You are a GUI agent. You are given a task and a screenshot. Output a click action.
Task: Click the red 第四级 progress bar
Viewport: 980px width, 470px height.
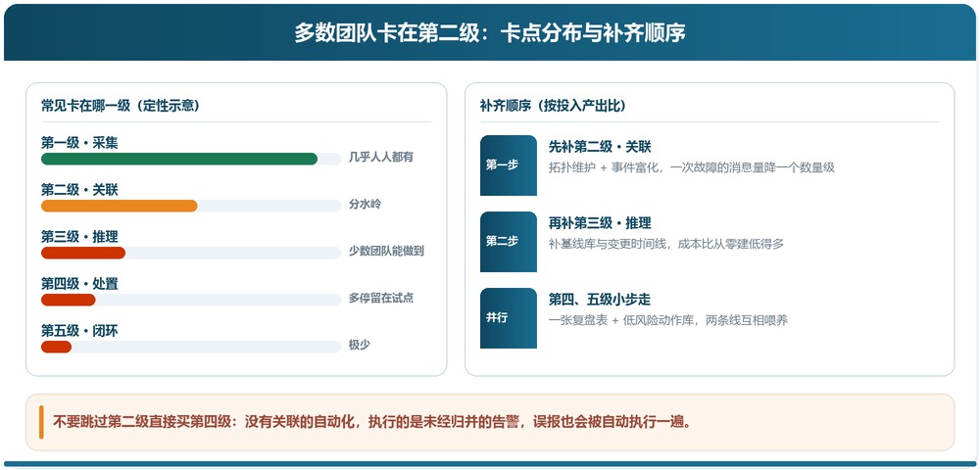69,300
